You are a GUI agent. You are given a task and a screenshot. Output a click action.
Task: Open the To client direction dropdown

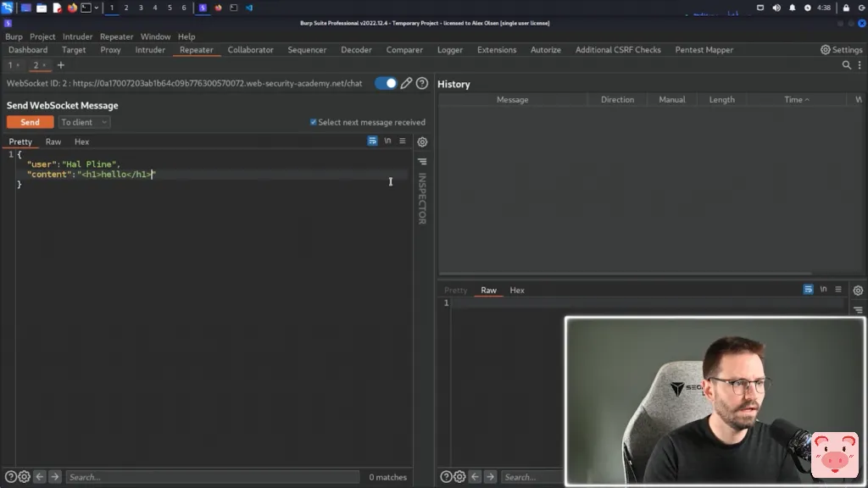(x=84, y=122)
